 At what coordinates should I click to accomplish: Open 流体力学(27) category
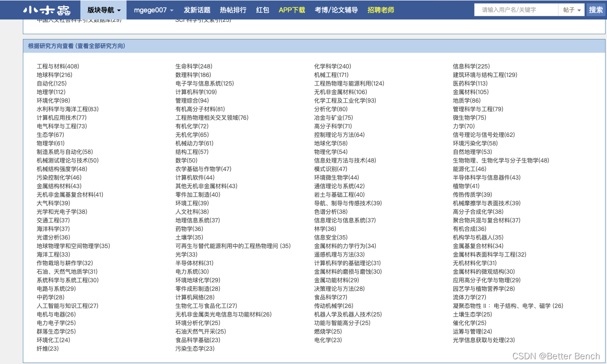(470, 297)
